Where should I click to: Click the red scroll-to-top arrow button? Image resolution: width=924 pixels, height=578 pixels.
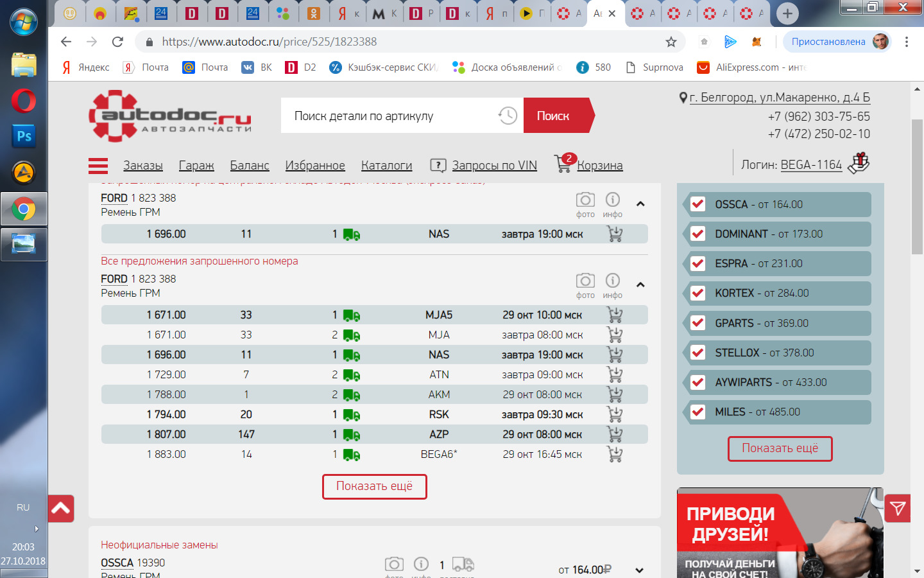pos(61,509)
